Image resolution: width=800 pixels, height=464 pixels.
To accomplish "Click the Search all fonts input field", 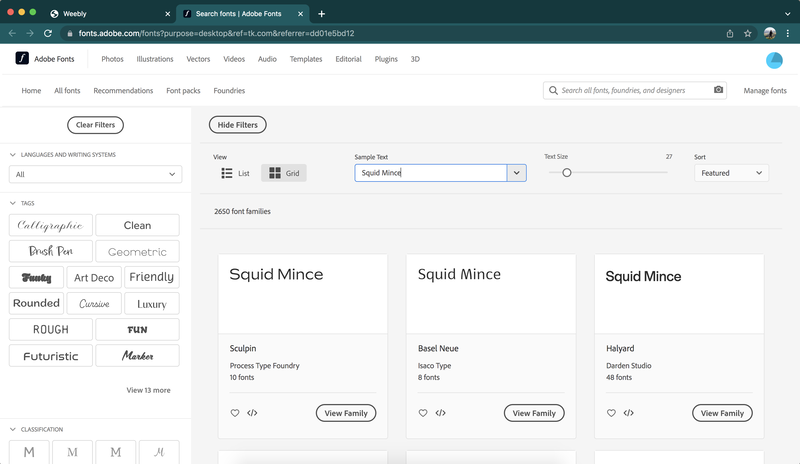I will [635, 90].
